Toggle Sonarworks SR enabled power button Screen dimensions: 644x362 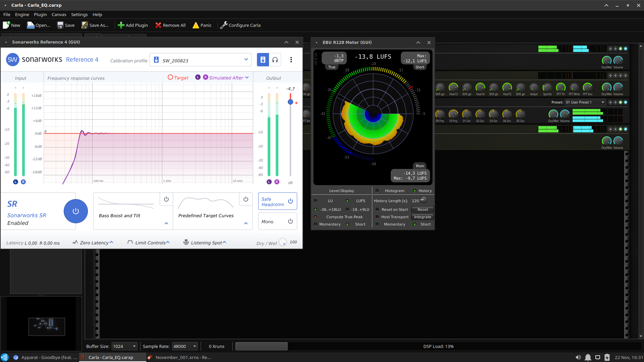76,211
